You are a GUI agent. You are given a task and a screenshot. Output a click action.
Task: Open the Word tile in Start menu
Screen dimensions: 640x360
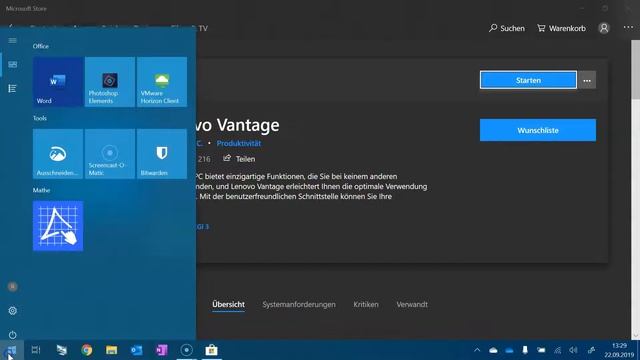(x=58, y=82)
